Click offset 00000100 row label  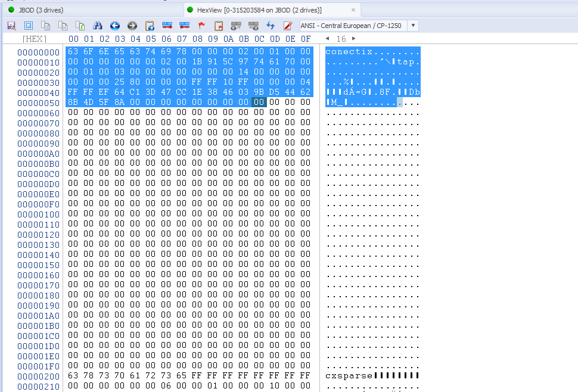point(38,214)
